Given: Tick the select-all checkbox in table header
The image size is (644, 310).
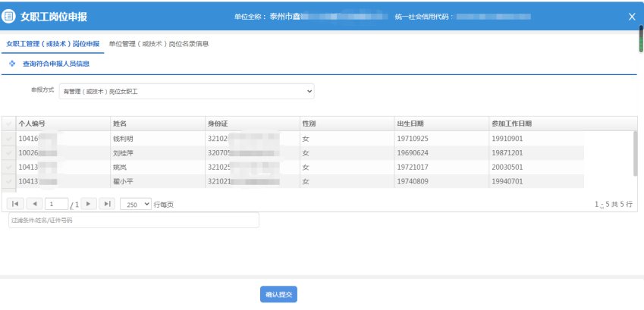Looking at the screenshot, I should click(x=8, y=124).
